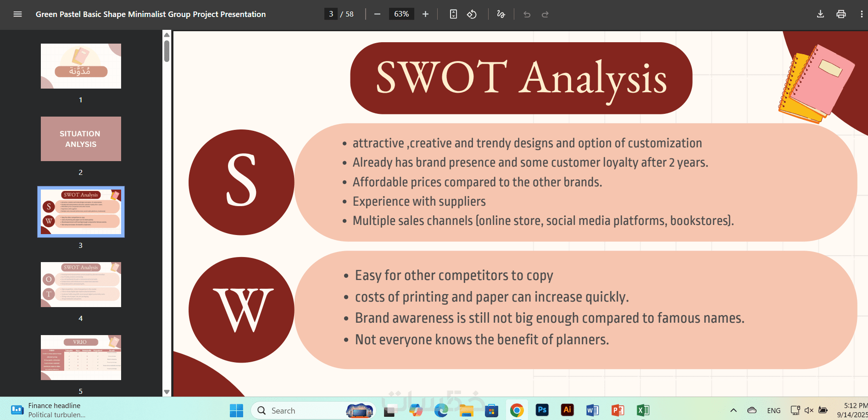Open Adobe Illustrator from the taskbar
The image size is (868, 420).
pos(567,410)
